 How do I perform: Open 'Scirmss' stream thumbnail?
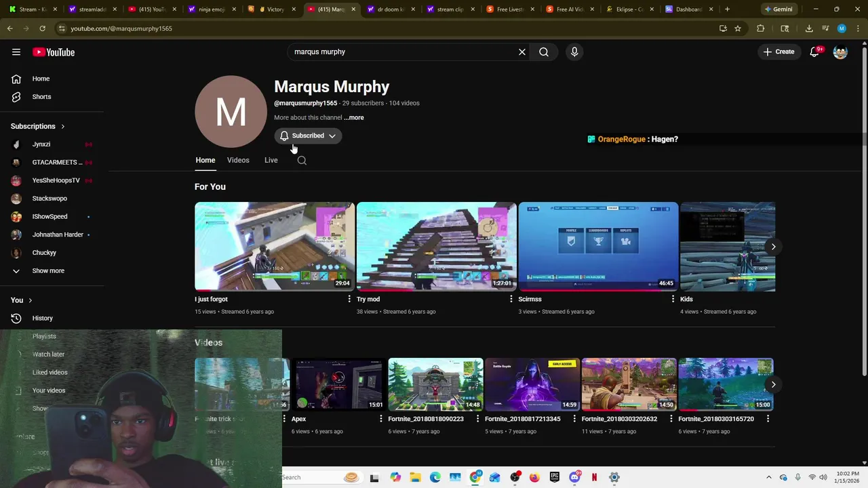pos(598,247)
